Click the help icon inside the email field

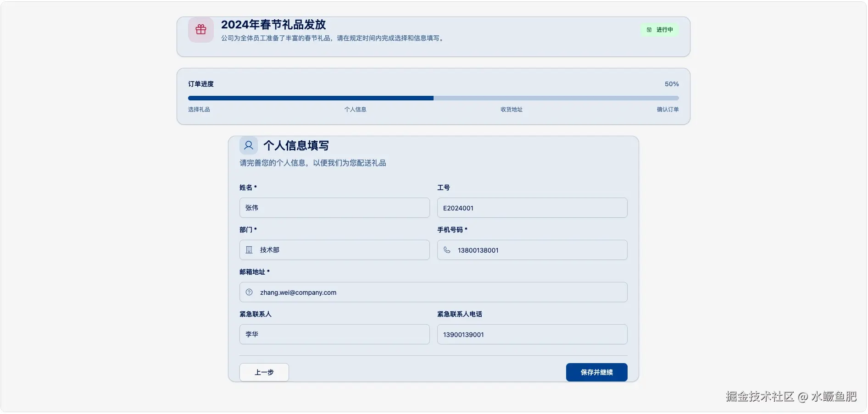coord(249,292)
